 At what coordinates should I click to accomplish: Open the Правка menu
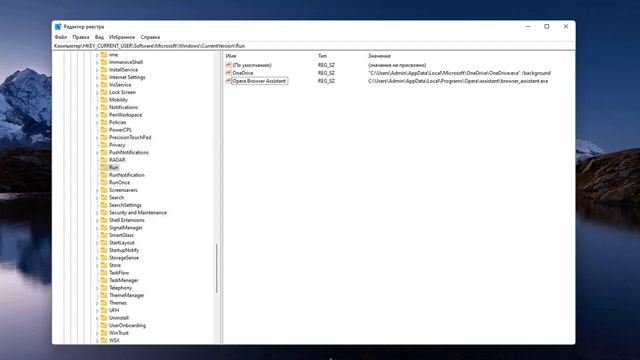pyautogui.click(x=81, y=37)
